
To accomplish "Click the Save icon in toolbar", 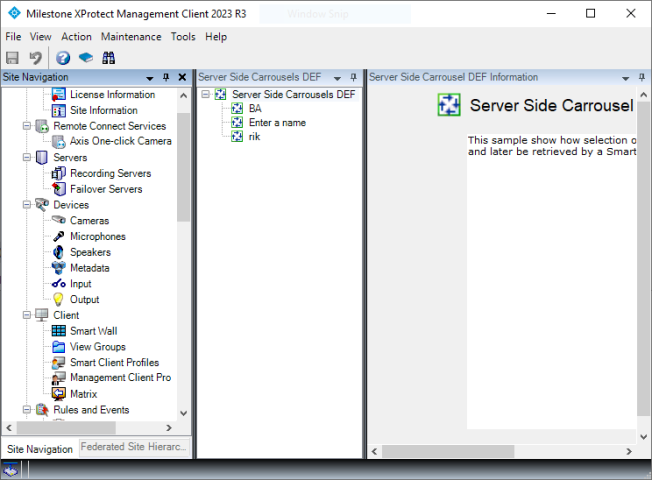I will pyautogui.click(x=12, y=58).
